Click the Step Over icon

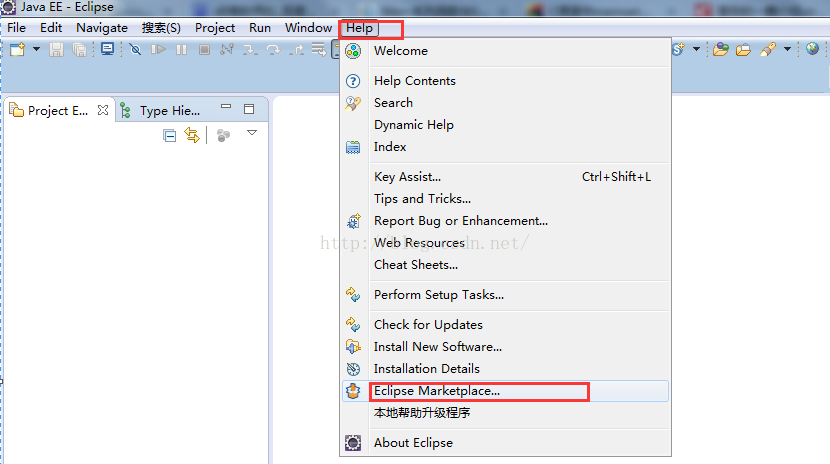pyautogui.click(x=273, y=50)
